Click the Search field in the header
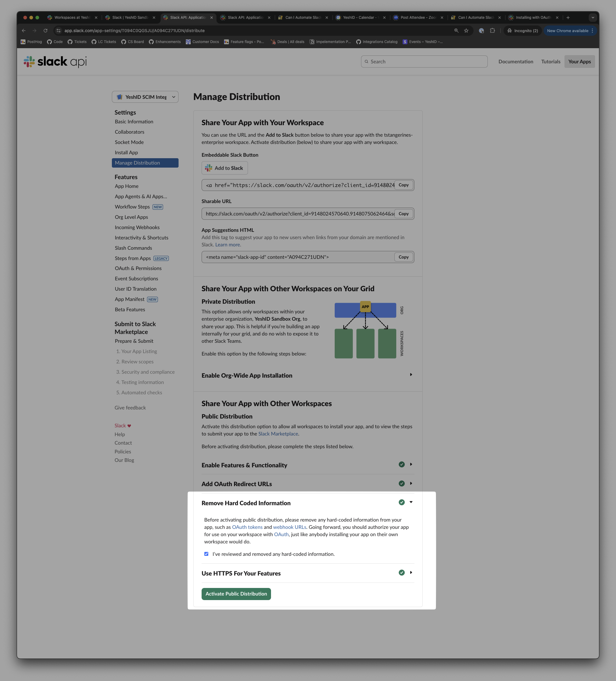 [424, 62]
